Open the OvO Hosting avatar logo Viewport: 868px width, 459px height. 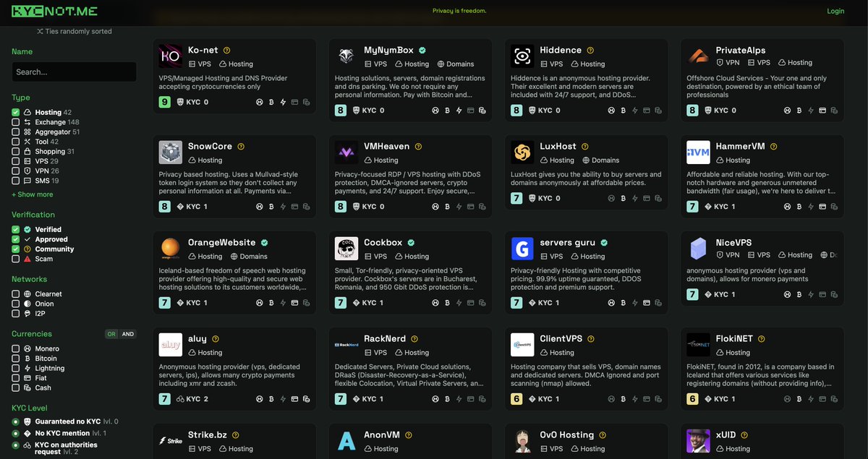[522, 441]
